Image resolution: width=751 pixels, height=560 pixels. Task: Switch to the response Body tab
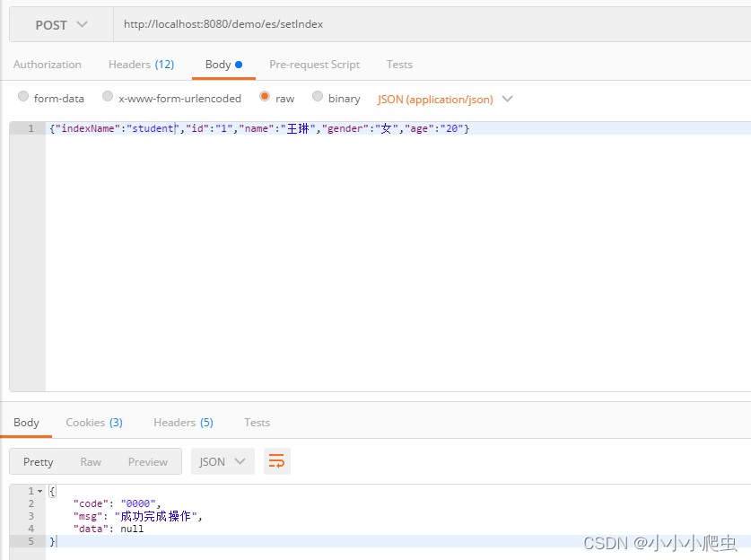click(26, 423)
